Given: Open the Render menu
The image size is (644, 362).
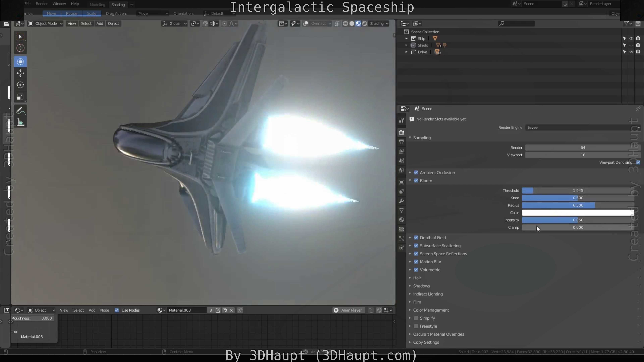Looking at the screenshot, I should pos(41,4).
